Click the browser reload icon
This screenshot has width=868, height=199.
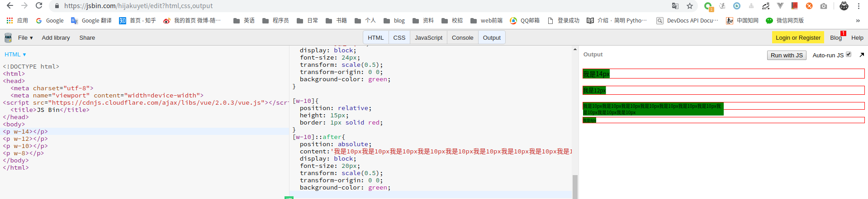39,6
